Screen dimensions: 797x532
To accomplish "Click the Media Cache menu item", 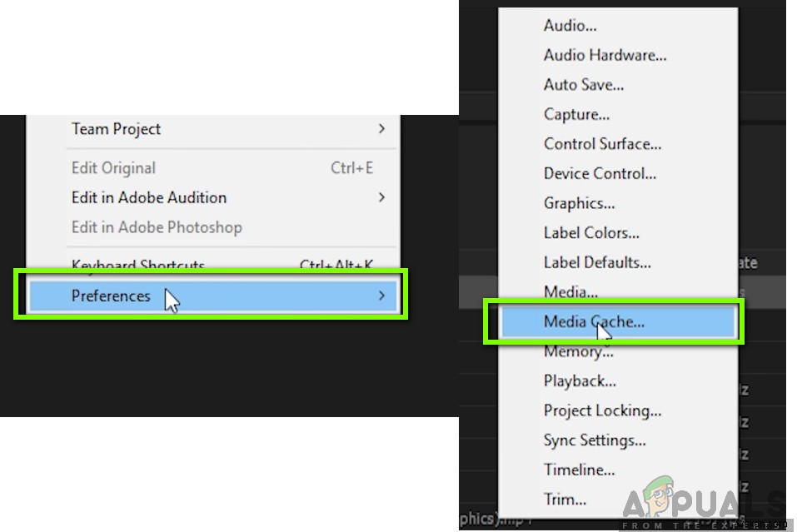I will point(594,322).
